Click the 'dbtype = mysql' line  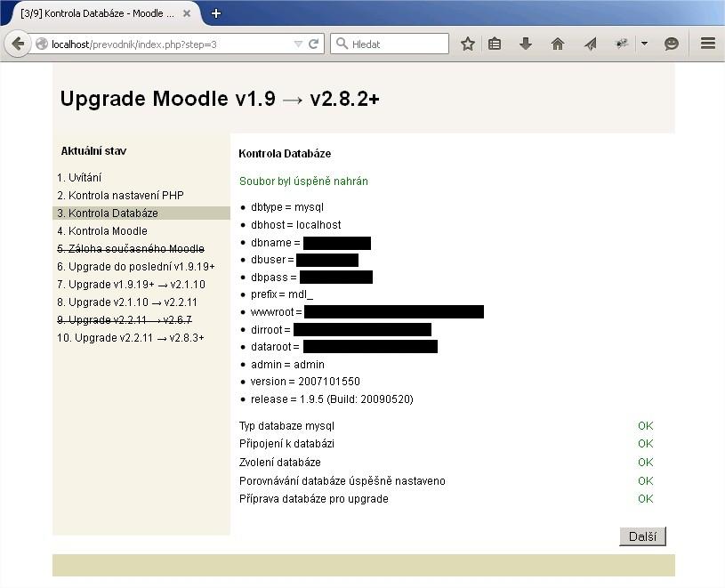tap(287, 207)
